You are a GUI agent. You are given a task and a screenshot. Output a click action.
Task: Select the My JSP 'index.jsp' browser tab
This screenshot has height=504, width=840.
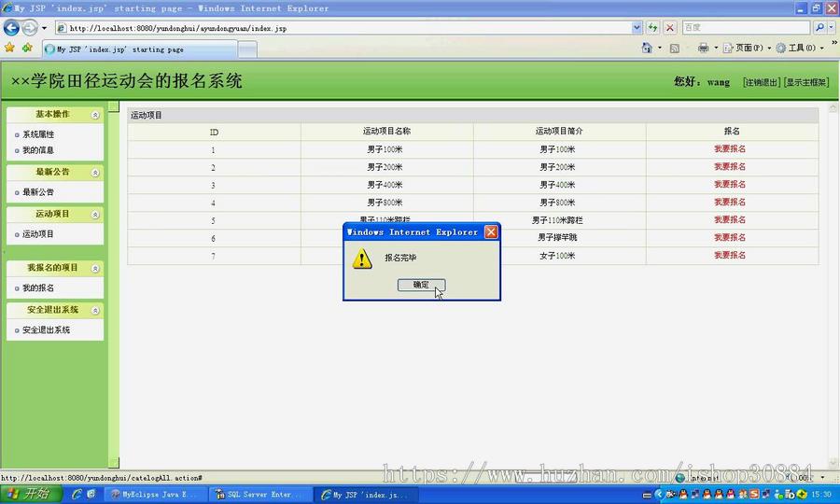[x=139, y=49]
